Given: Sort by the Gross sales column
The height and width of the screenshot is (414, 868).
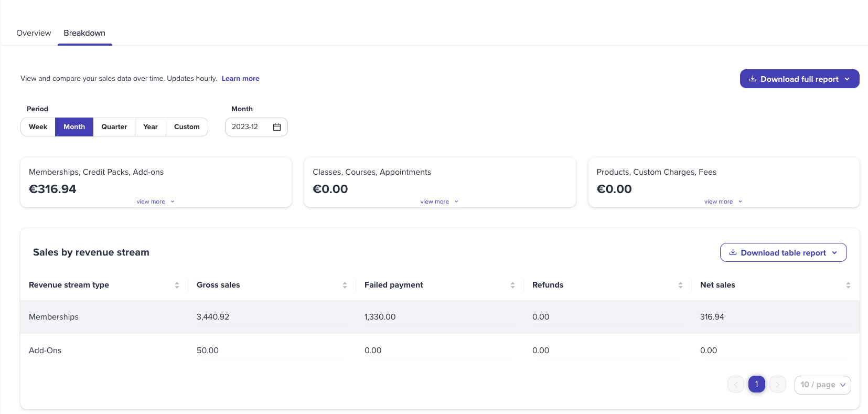Looking at the screenshot, I should pyautogui.click(x=345, y=285).
